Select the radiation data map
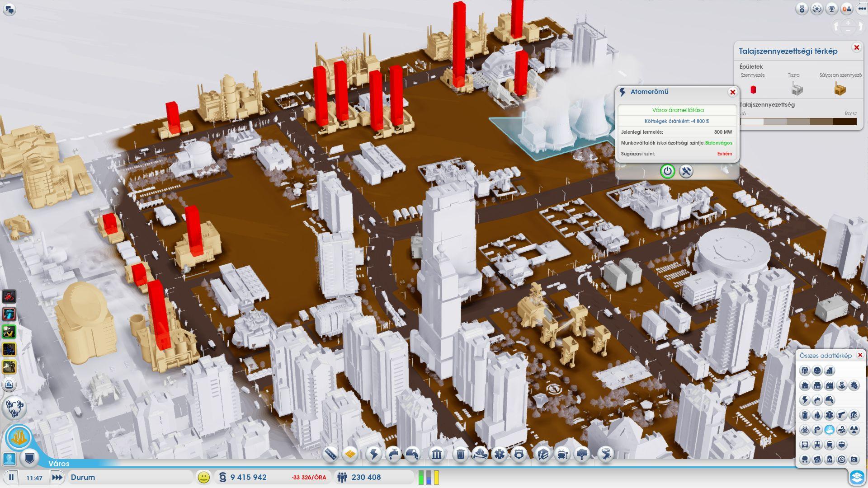The height and width of the screenshot is (488, 868). coord(854,430)
